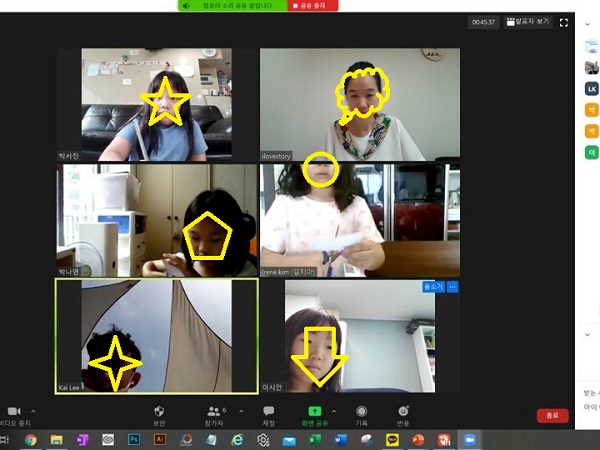Open File Explorer from the taskbar
The image size is (600, 450).
57,440
